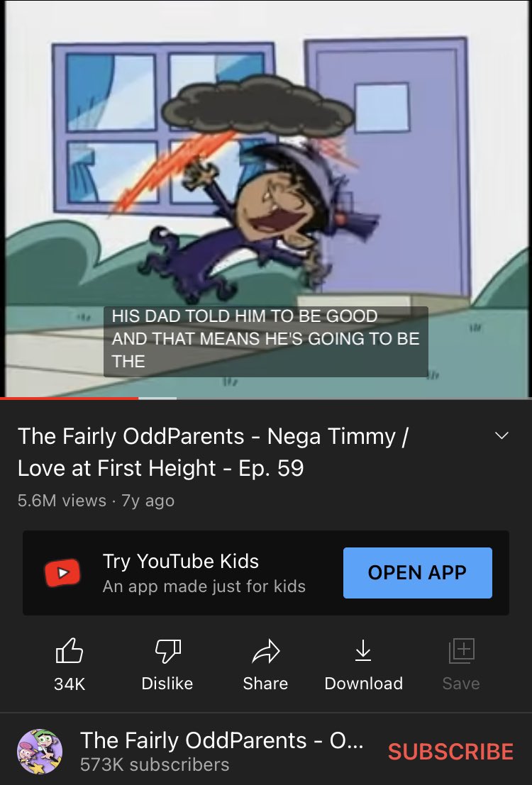Tap the YouTube Kids logo icon
Image resolution: width=532 pixels, height=785 pixels.
click(x=62, y=573)
